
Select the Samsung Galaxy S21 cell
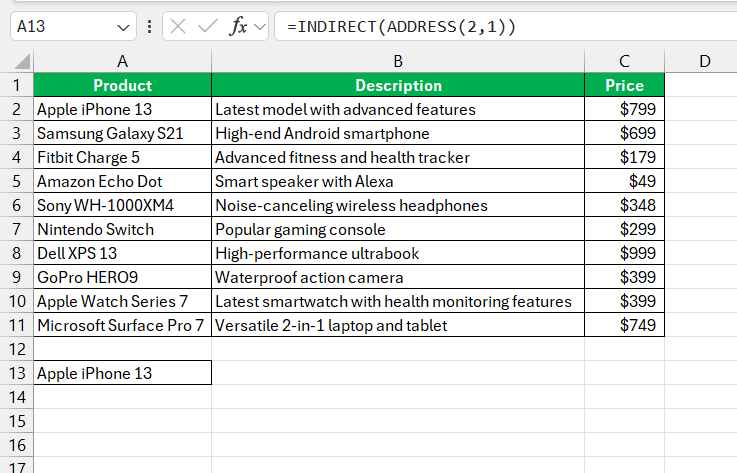[122, 133]
